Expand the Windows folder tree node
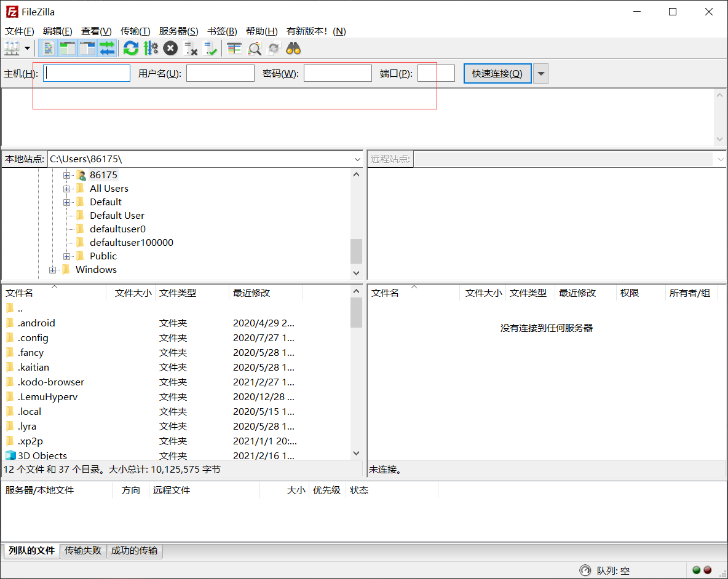 pos(52,270)
